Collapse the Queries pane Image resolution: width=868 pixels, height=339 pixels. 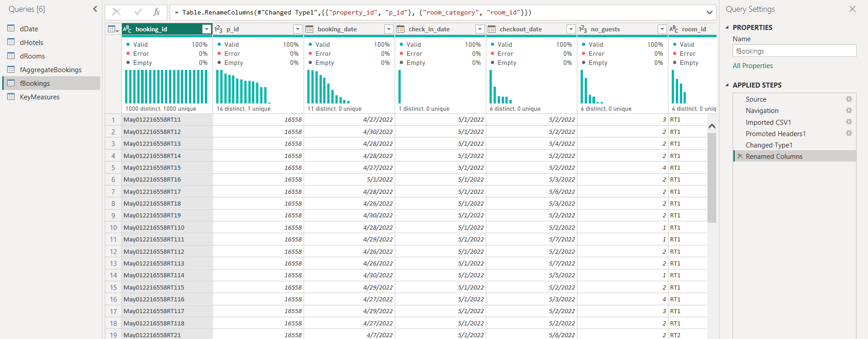[95, 9]
